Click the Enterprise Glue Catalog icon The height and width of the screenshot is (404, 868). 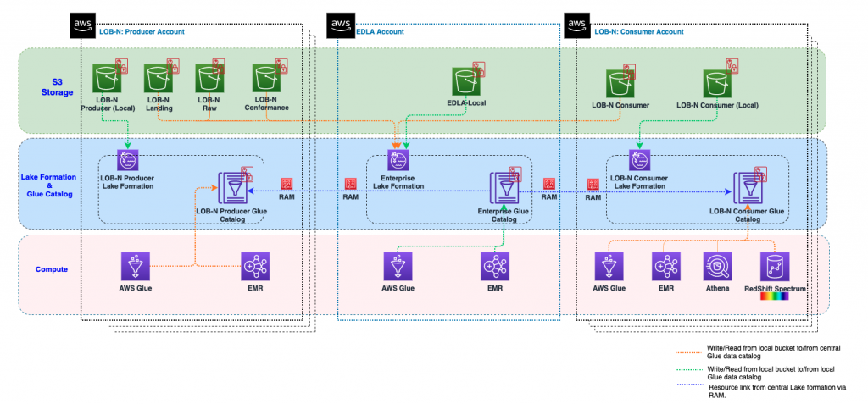[504, 188]
